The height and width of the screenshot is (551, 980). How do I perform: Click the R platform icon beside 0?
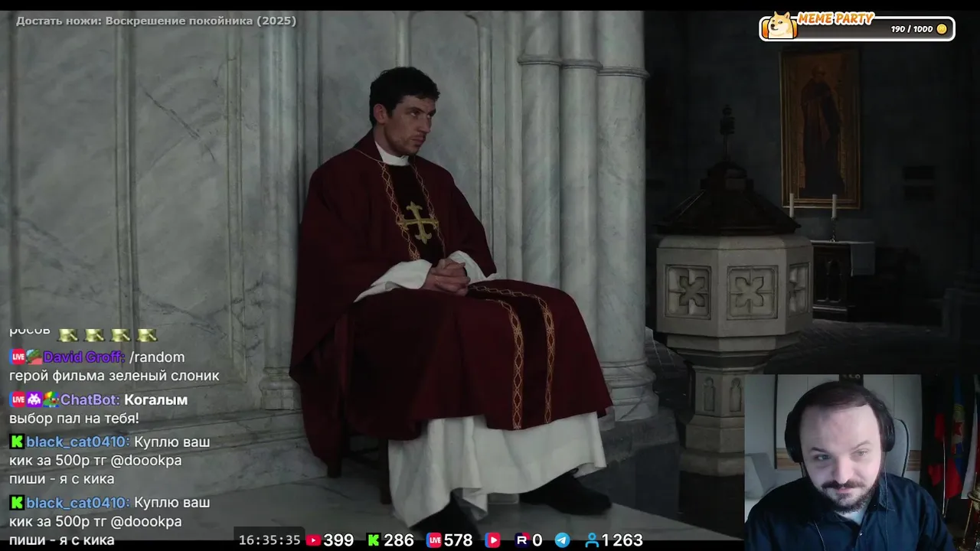click(522, 540)
